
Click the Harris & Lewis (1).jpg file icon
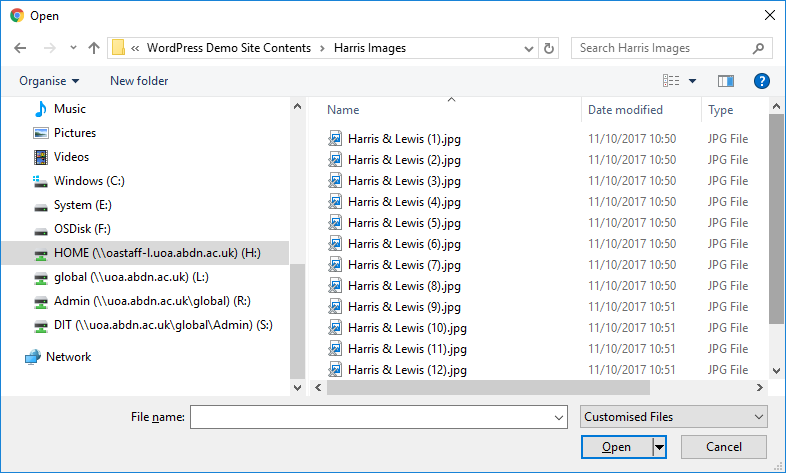coord(336,139)
